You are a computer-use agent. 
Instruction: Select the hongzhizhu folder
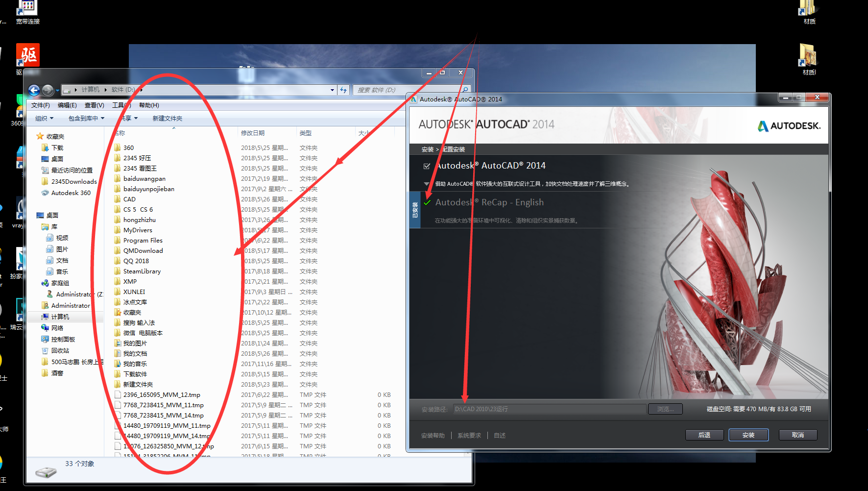tap(139, 220)
